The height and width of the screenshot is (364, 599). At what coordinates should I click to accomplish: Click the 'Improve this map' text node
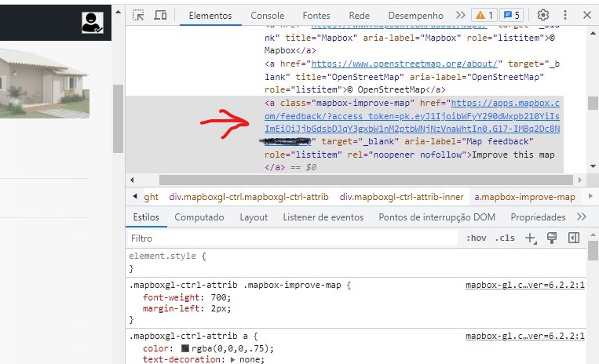tap(513, 155)
